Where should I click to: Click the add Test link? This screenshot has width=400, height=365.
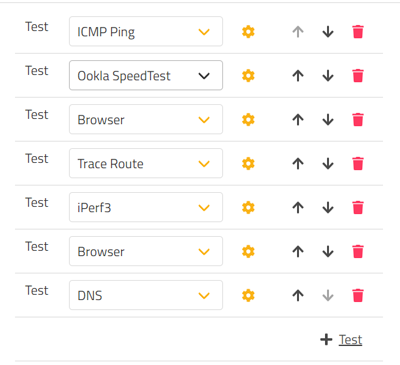350,340
